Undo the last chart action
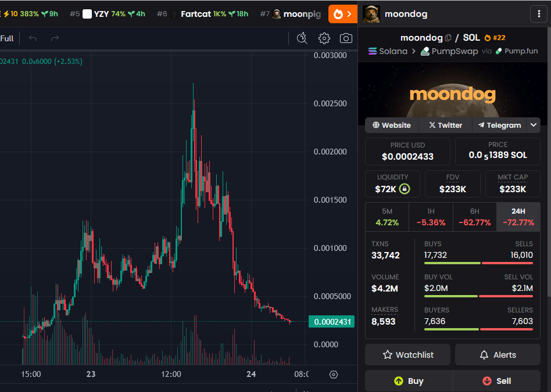Image resolution: width=551 pixels, height=392 pixels. 33,38
